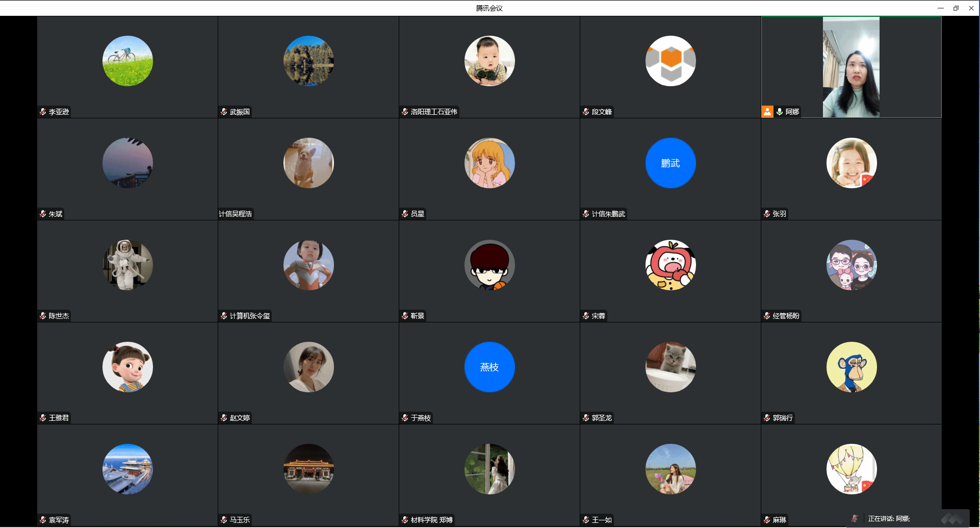Click the muted mic icon next to 宋蓉
Image resolution: width=980 pixels, height=528 pixels.
[586, 316]
